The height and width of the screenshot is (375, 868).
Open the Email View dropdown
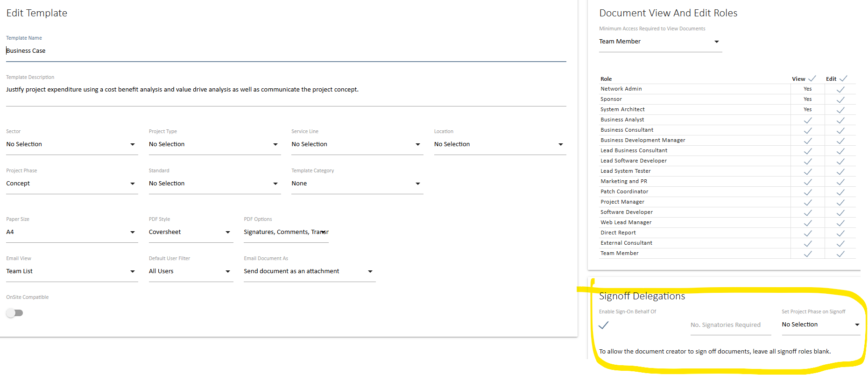point(72,271)
